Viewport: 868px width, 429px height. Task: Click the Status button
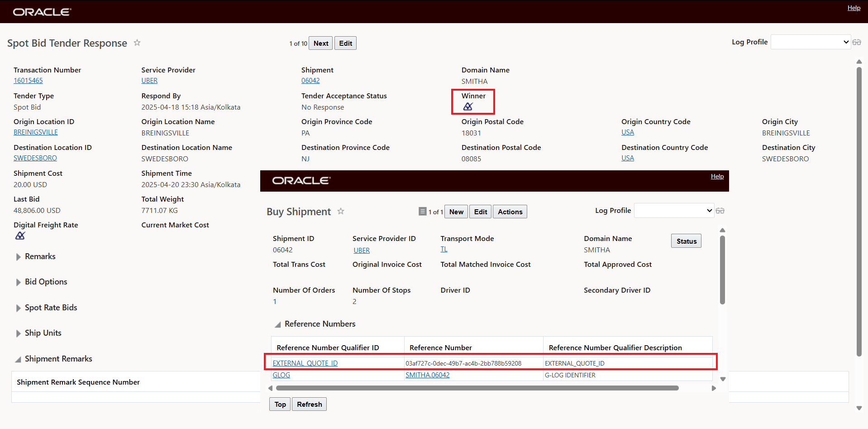(x=687, y=241)
